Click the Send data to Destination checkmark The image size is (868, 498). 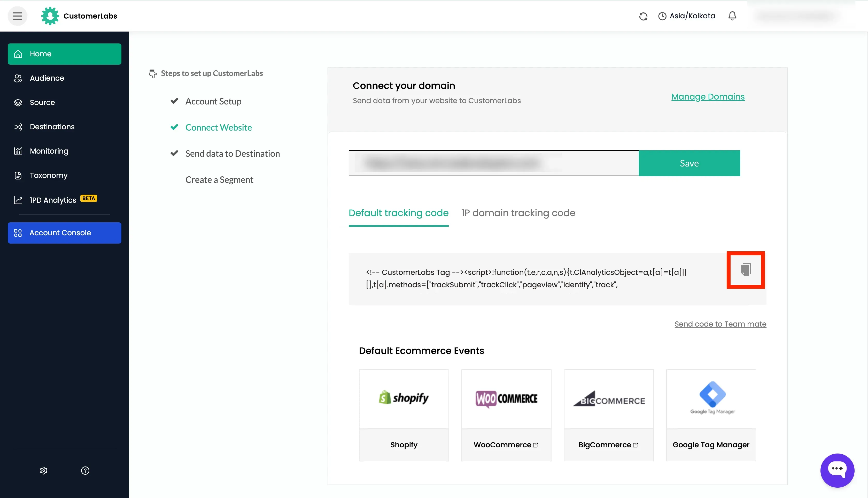(x=174, y=153)
